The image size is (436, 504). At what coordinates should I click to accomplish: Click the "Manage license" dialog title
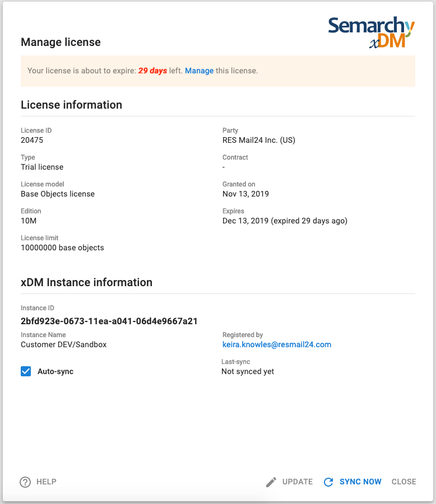(x=61, y=42)
